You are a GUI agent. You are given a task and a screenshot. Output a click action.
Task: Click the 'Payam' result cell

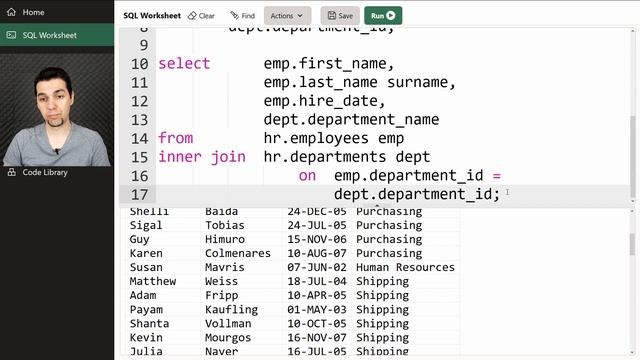[146, 310]
